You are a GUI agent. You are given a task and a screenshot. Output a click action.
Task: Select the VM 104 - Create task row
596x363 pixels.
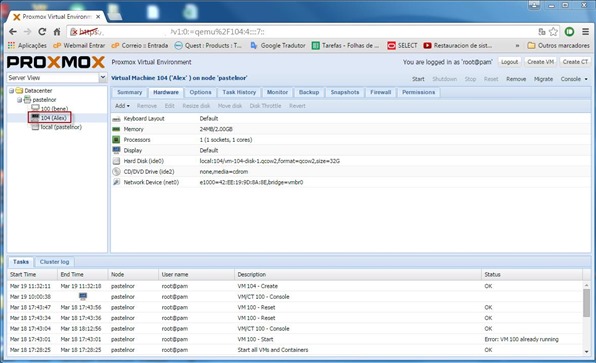[295, 286]
